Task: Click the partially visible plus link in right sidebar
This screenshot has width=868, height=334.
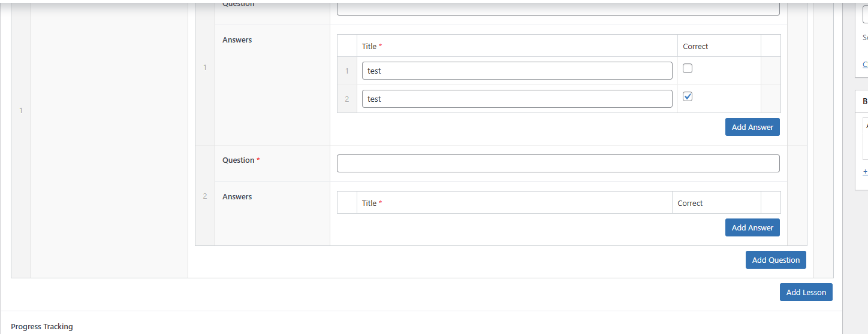Action: (865, 172)
